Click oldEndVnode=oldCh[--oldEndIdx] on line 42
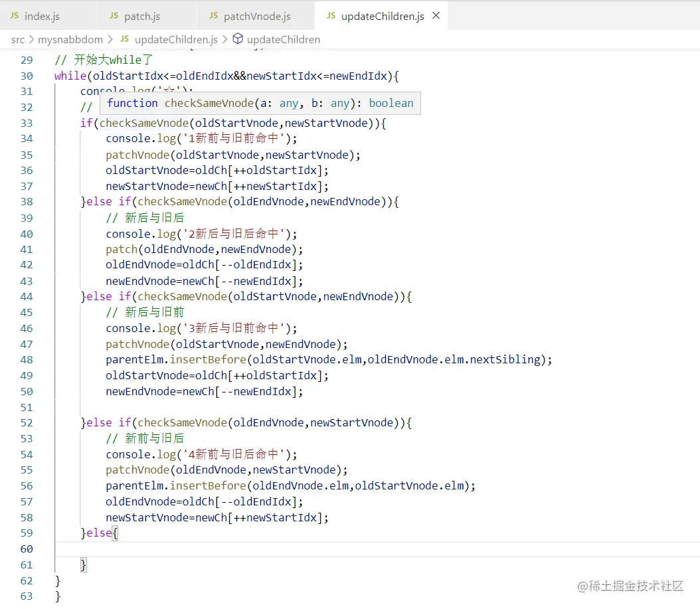The image size is (700, 609). [205, 265]
